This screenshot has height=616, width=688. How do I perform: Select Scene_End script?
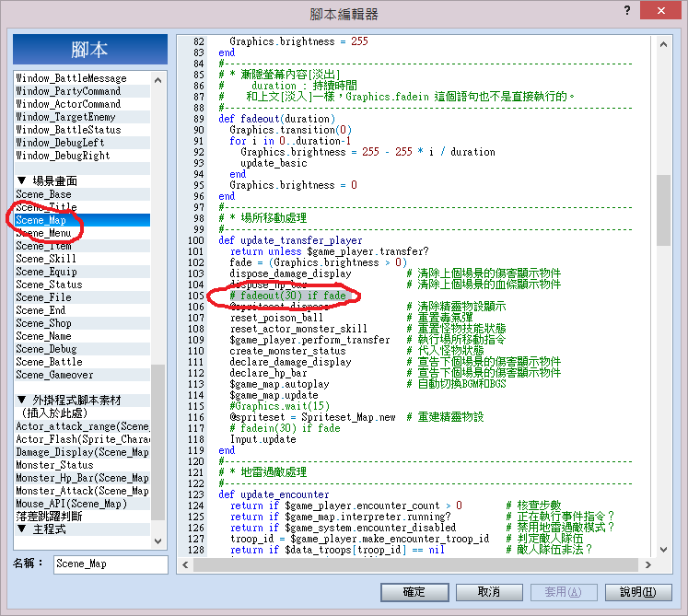(83, 310)
